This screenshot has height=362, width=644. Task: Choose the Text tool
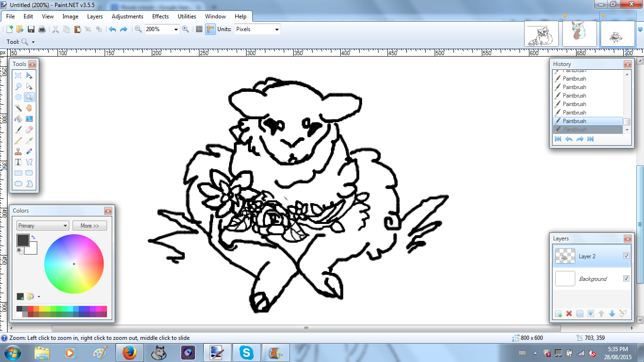coord(18,162)
